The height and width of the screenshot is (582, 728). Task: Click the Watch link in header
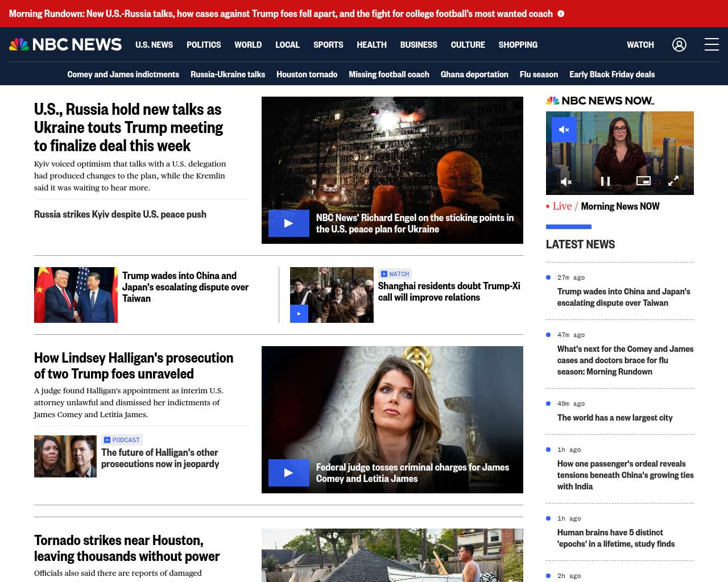tap(640, 44)
